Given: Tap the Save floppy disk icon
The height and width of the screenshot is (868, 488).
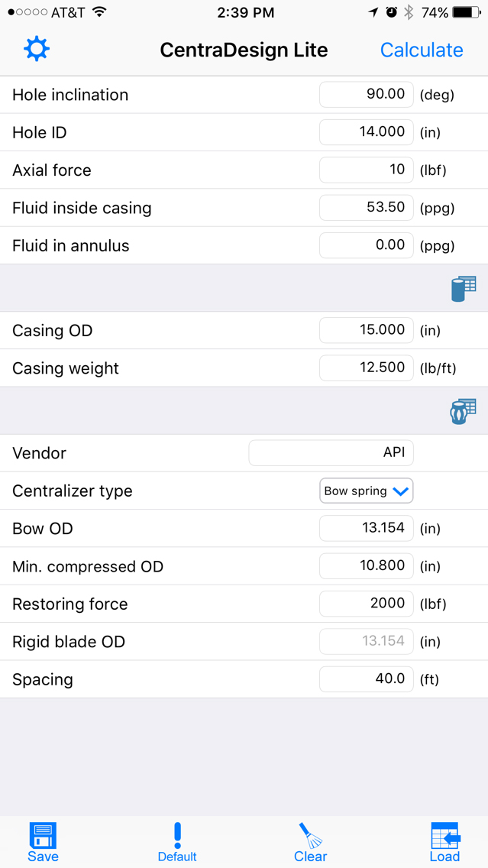Looking at the screenshot, I should (43, 843).
